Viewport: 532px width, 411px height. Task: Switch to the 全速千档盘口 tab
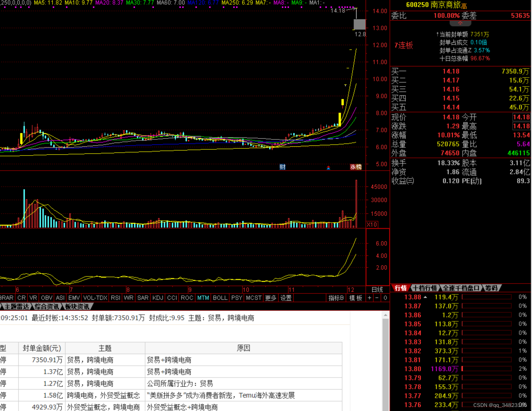pyautogui.click(x=461, y=288)
